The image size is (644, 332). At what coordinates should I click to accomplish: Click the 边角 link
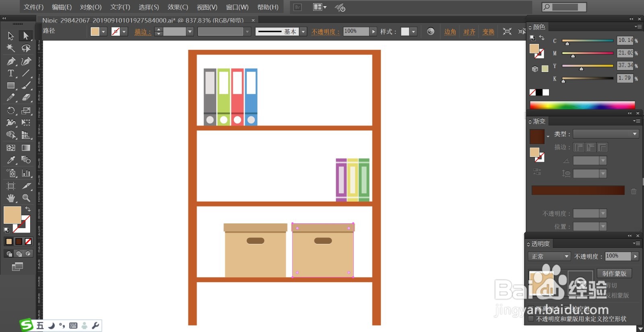(x=450, y=32)
